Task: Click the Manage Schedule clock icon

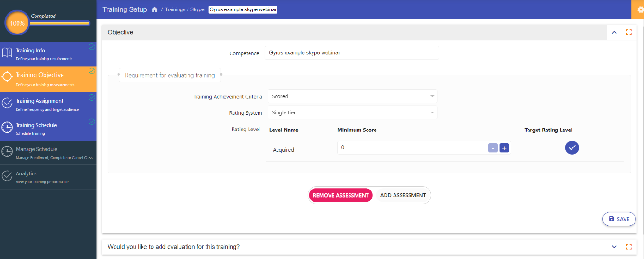Action: 7,152
